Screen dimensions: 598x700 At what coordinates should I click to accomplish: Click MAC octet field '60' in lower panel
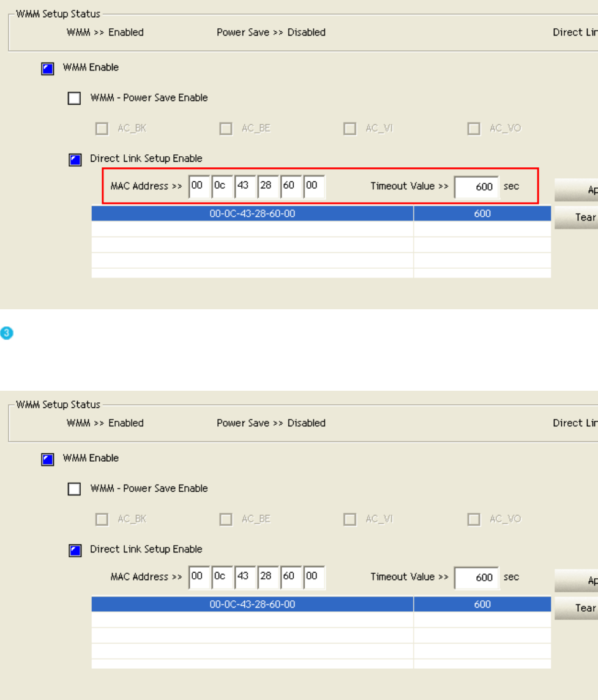point(291,578)
